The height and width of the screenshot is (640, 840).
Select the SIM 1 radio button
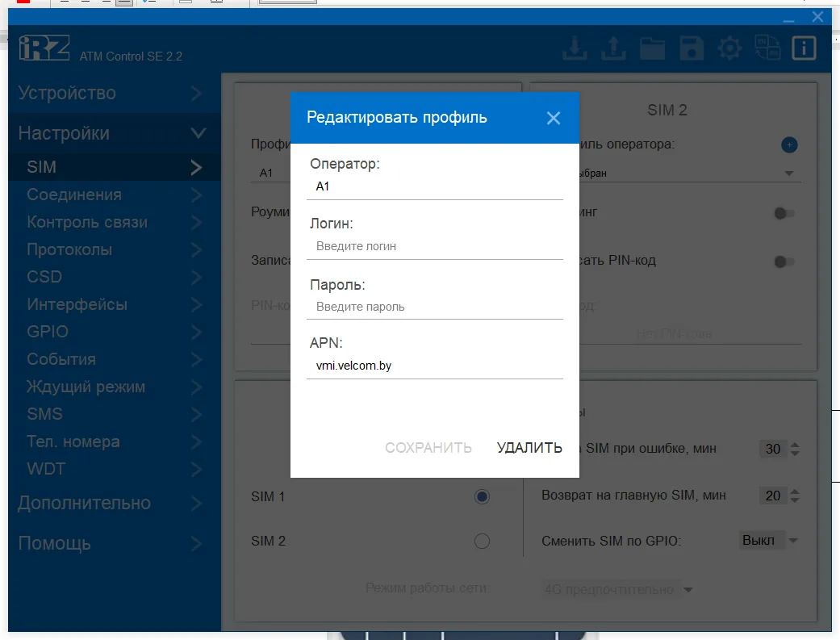coord(482,497)
